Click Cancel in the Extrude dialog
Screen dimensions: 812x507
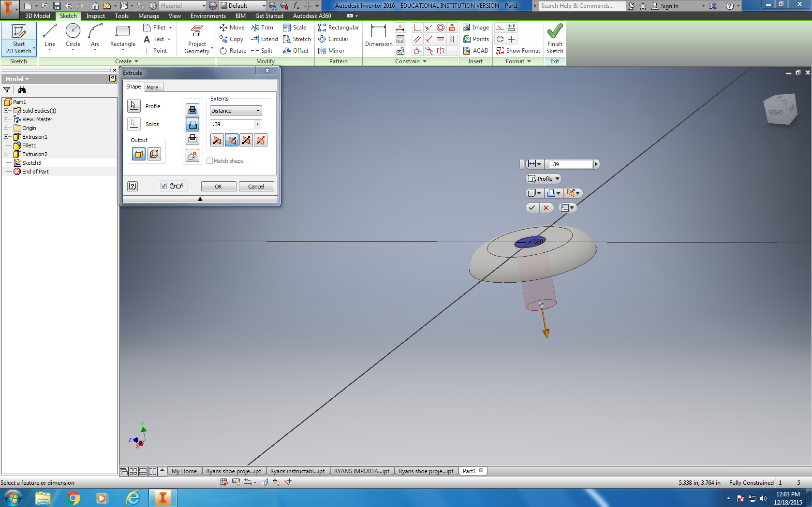[x=256, y=187]
